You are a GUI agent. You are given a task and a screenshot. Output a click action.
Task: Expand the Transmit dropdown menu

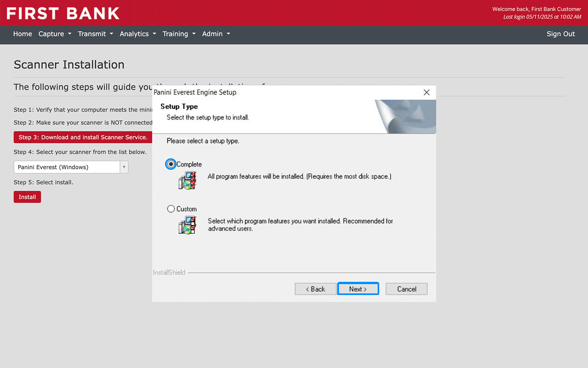(x=95, y=34)
